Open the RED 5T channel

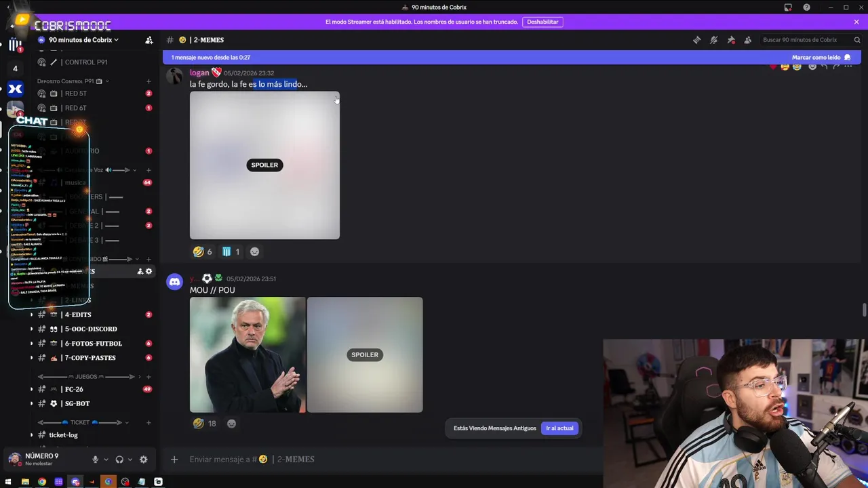[75, 94]
